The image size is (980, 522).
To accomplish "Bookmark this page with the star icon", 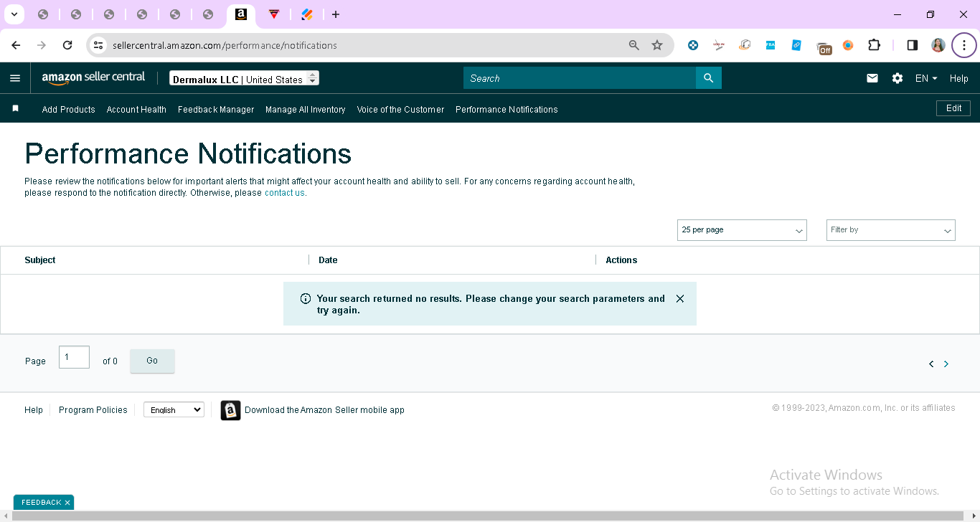I will click(657, 45).
